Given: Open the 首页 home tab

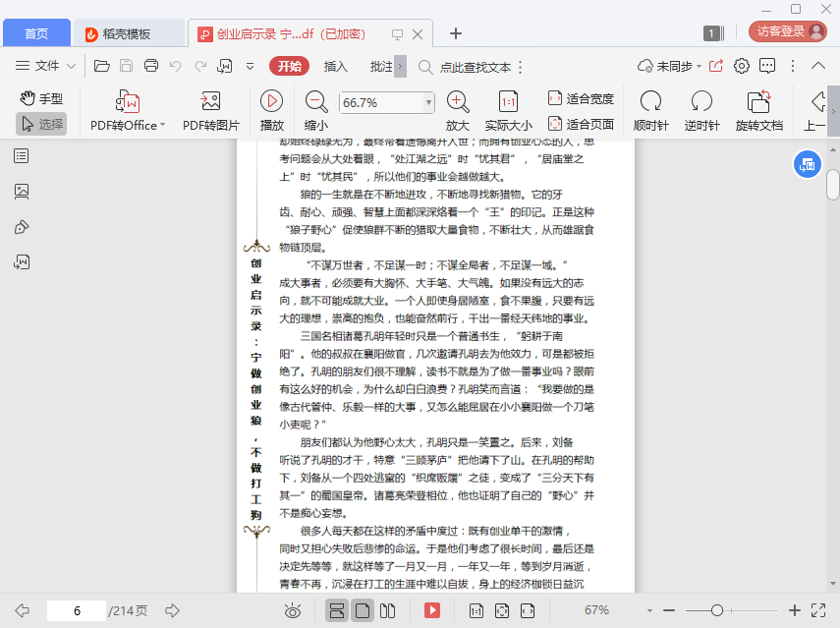Looking at the screenshot, I should click(36, 33).
